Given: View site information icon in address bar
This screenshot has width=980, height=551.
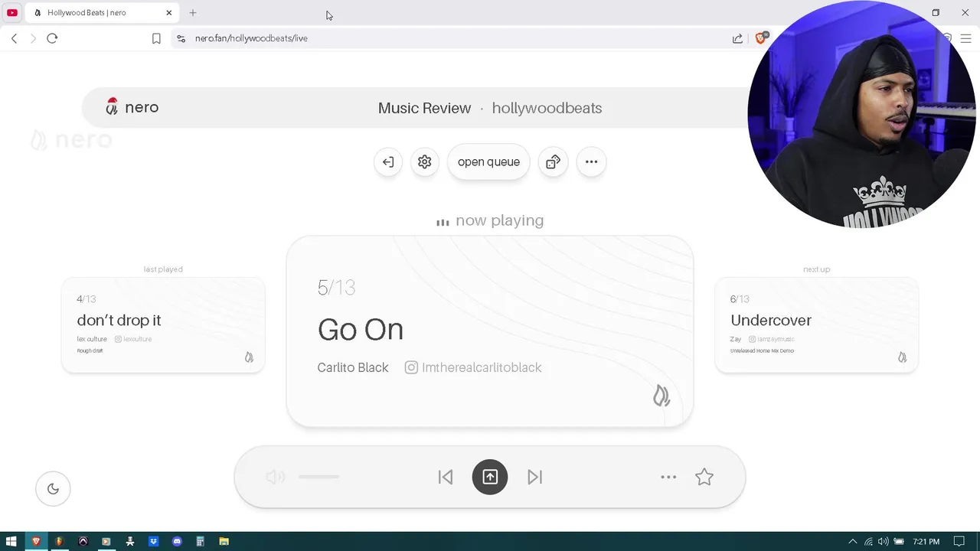Looking at the screenshot, I should pos(181,38).
